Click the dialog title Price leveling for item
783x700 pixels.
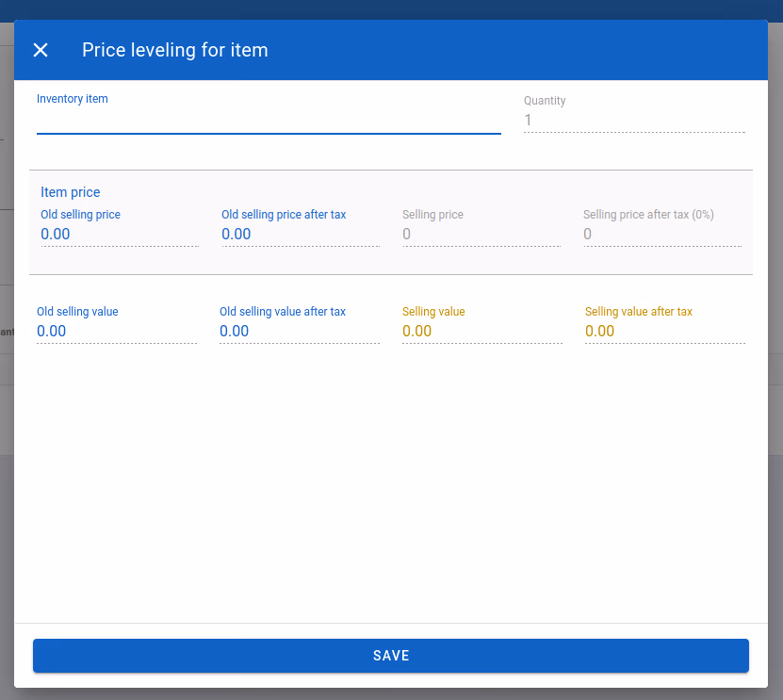(x=174, y=50)
